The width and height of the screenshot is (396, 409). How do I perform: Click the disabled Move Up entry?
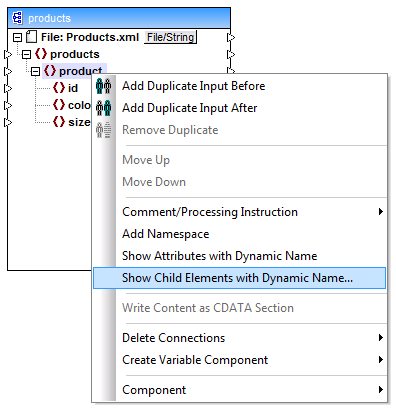pyautogui.click(x=240, y=160)
